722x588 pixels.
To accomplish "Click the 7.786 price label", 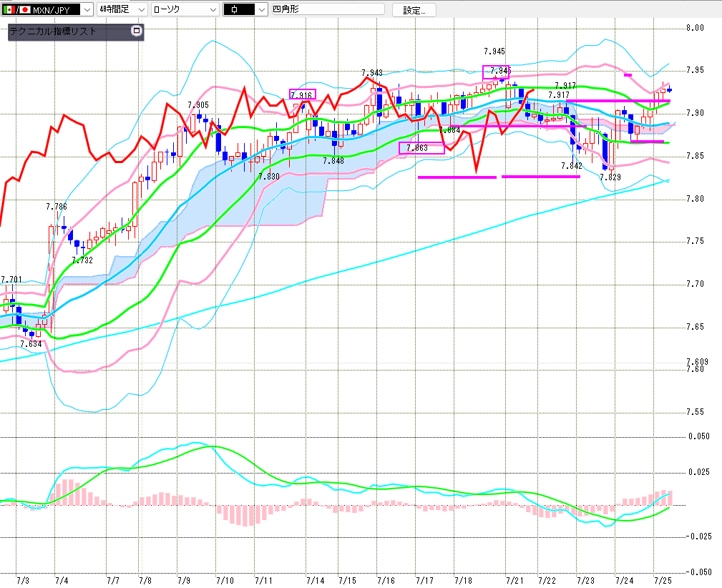I will [57, 207].
